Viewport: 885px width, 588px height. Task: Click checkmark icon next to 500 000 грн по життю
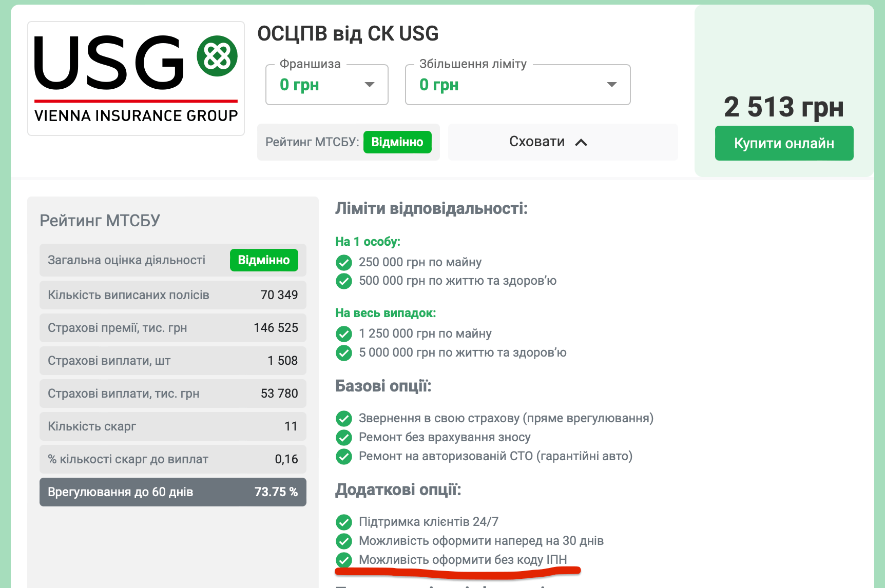344,281
